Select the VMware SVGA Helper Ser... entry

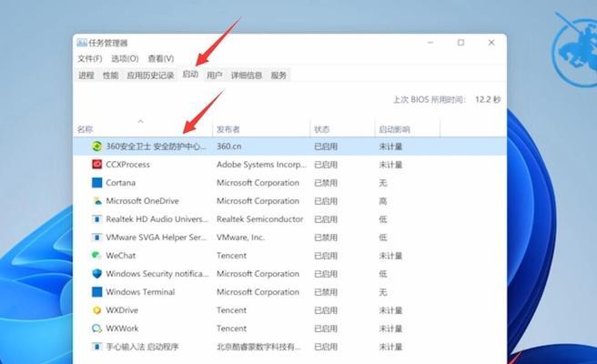tap(157, 238)
